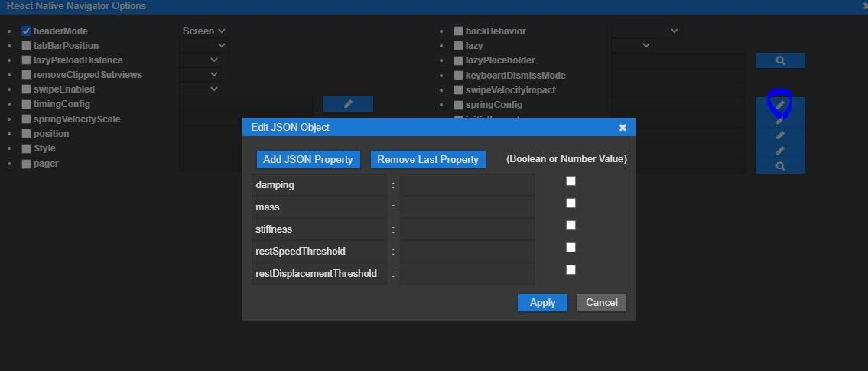Screen dimensions: 868x371
Task: Click the pencil edit button for timingConfig
Action: (x=348, y=104)
